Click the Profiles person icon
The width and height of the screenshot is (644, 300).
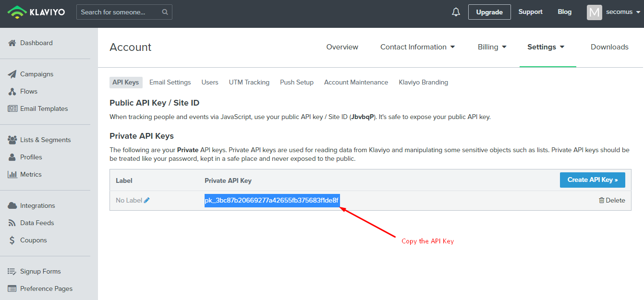coord(12,157)
